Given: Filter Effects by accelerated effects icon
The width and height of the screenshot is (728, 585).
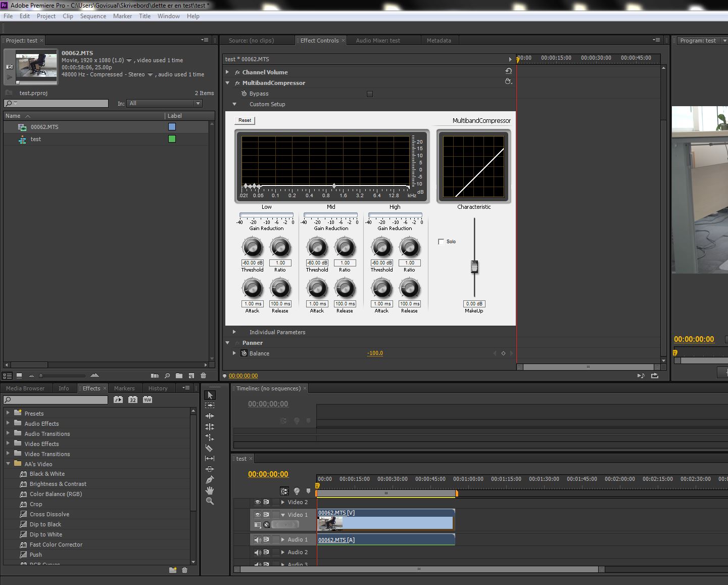Looking at the screenshot, I should (118, 399).
